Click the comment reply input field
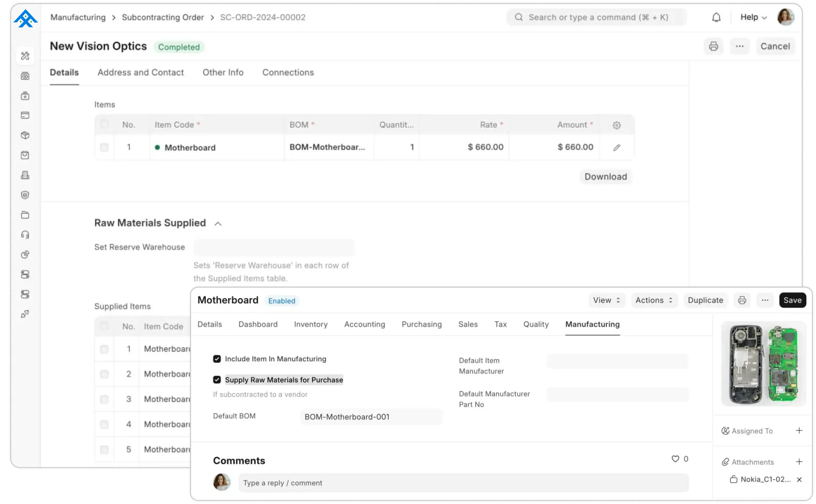The image size is (816, 504). click(463, 483)
